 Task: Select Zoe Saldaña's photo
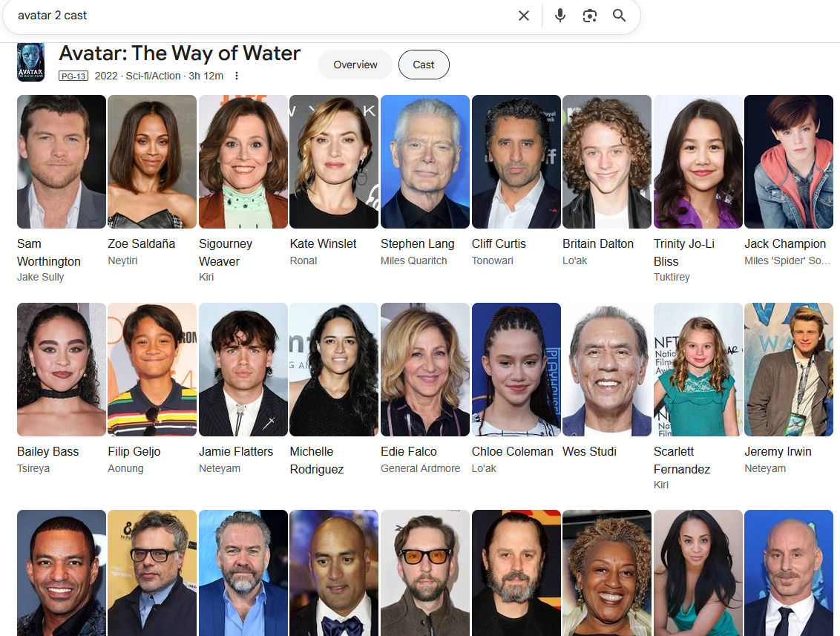pos(152,162)
